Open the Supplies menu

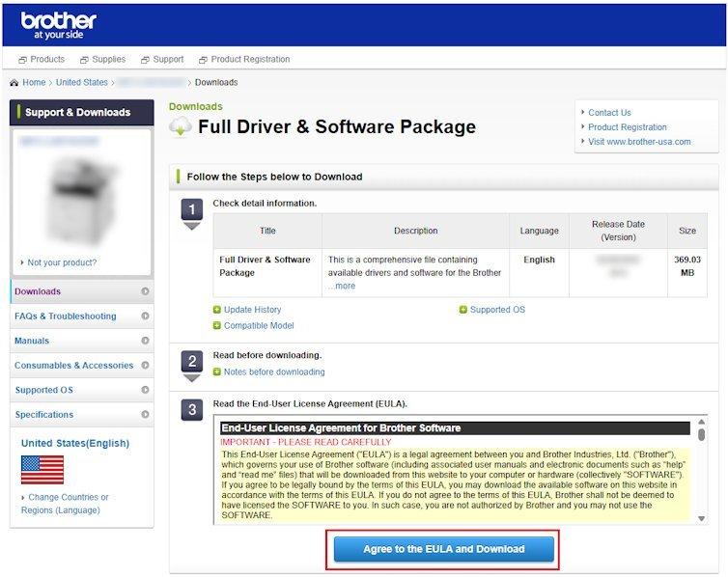point(109,60)
